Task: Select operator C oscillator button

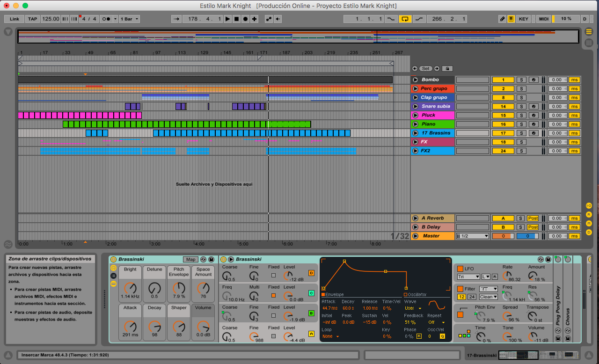Action: coord(311,293)
